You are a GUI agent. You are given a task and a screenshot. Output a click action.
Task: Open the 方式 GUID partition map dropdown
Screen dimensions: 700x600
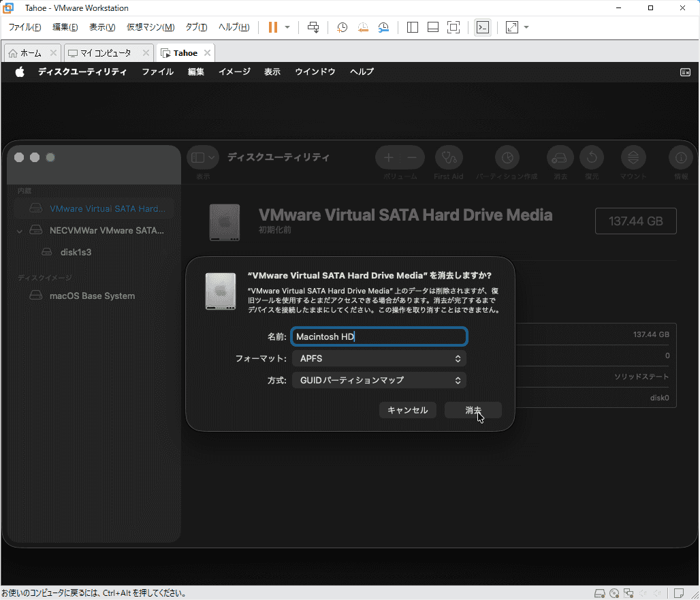379,380
